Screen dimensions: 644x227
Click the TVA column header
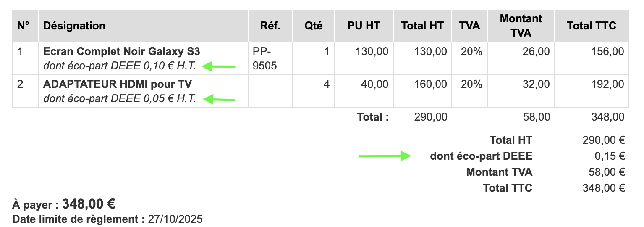(x=470, y=26)
